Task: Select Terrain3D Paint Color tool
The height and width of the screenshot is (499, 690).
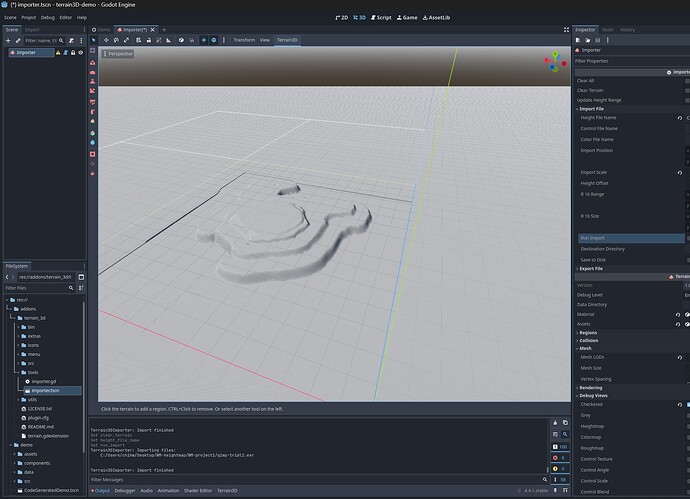Action: pos(92,133)
